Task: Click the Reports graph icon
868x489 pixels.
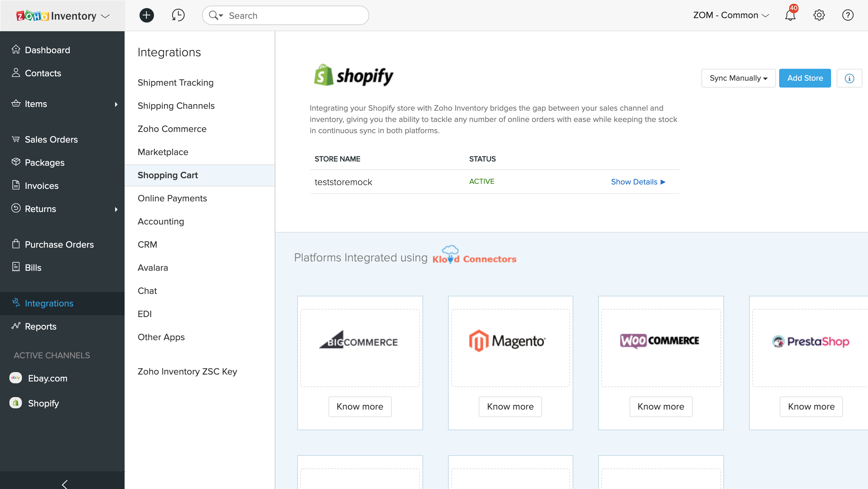Action: coord(16,326)
